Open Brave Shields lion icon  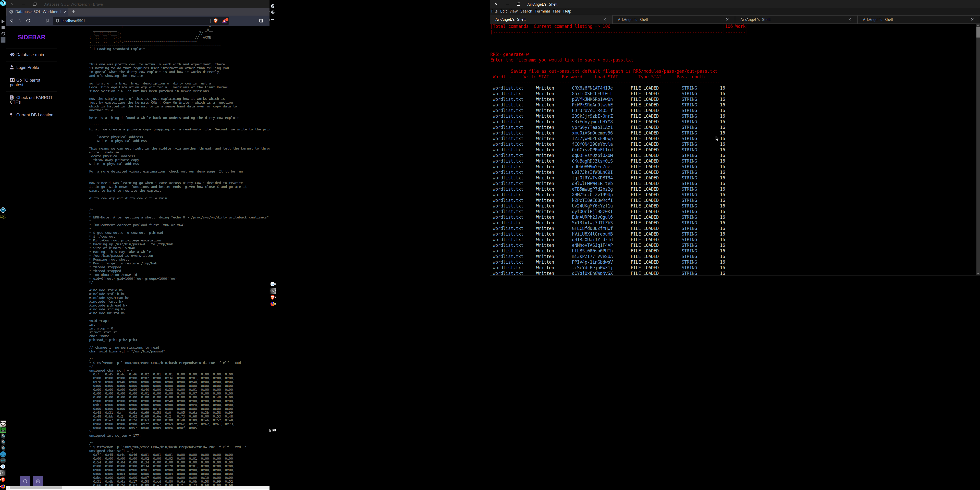pyautogui.click(x=216, y=20)
